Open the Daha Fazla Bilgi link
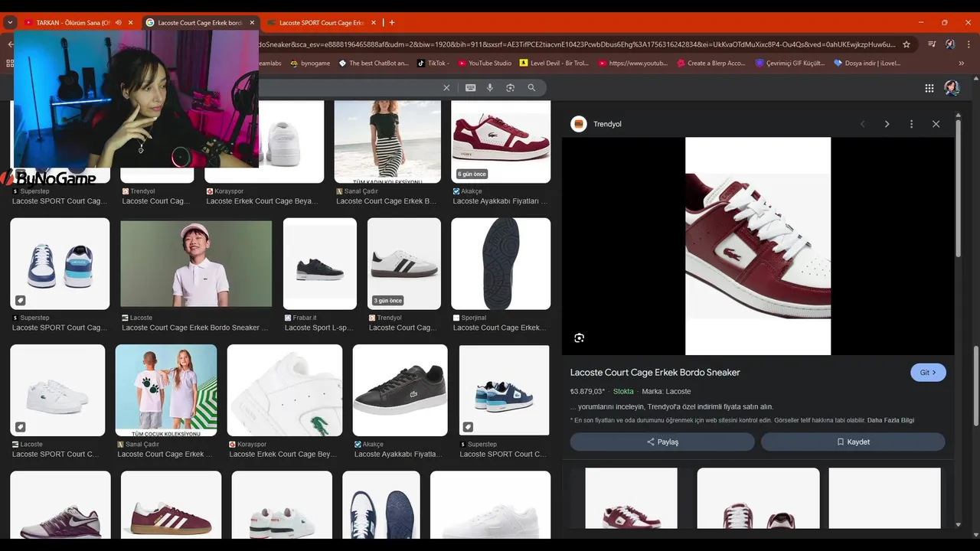 click(890, 420)
